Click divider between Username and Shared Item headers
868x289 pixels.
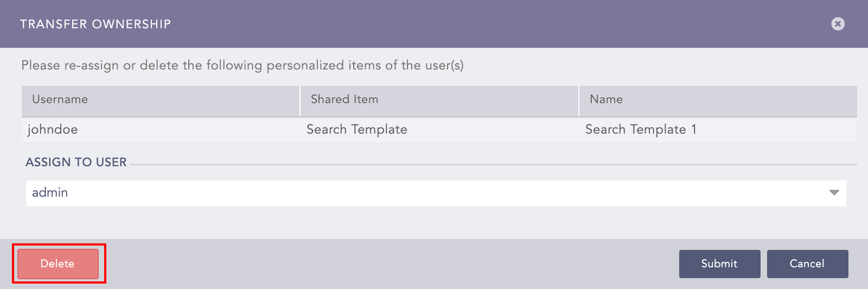(x=300, y=101)
